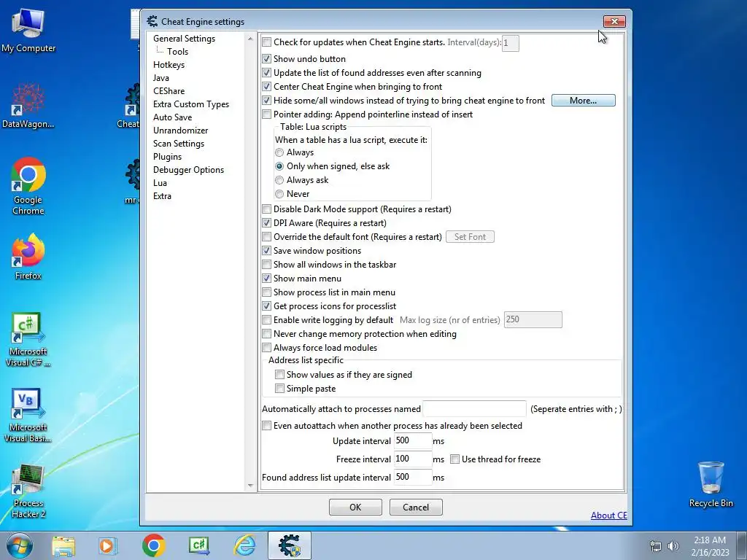Screen dimensions: 747x560
Task: Open Scan Settings page
Action: click(x=179, y=144)
